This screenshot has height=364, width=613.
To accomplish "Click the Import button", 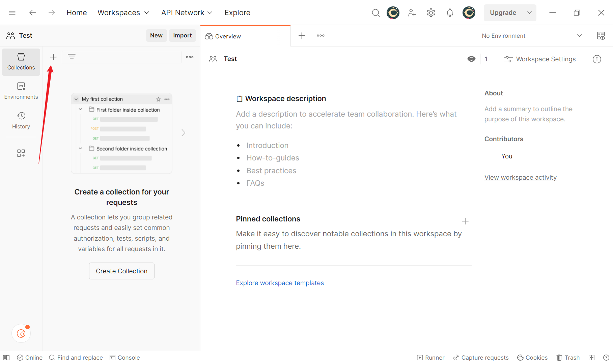I will [183, 36].
